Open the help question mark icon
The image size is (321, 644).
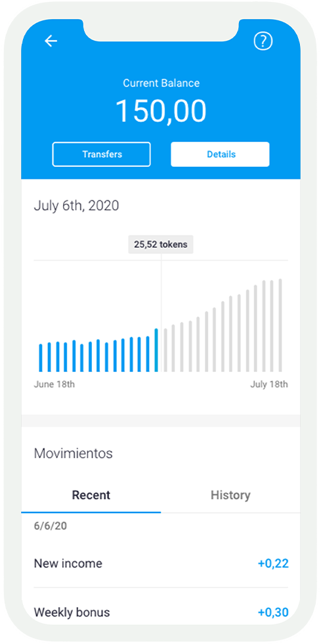tap(263, 41)
